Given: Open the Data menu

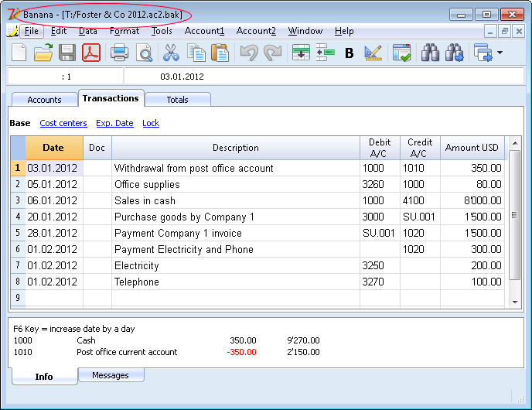Looking at the screenshot, I should (88, 31).
